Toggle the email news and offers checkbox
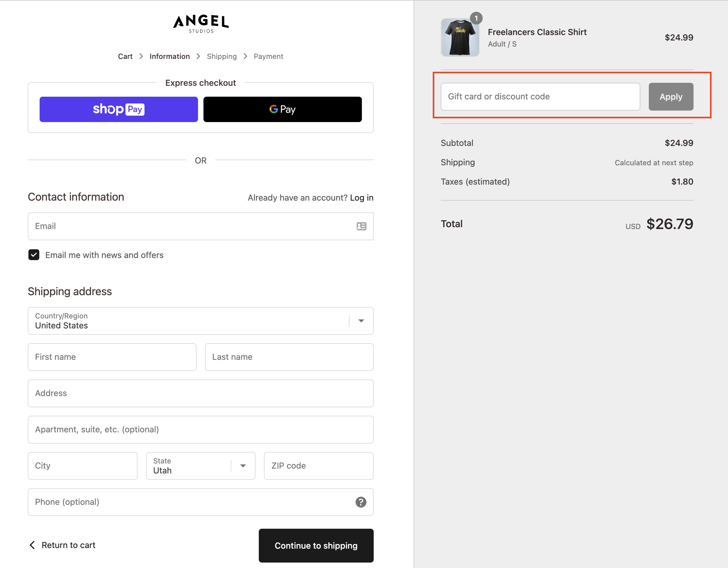Screen dimensions: 728x568 (x=34, y=254)
